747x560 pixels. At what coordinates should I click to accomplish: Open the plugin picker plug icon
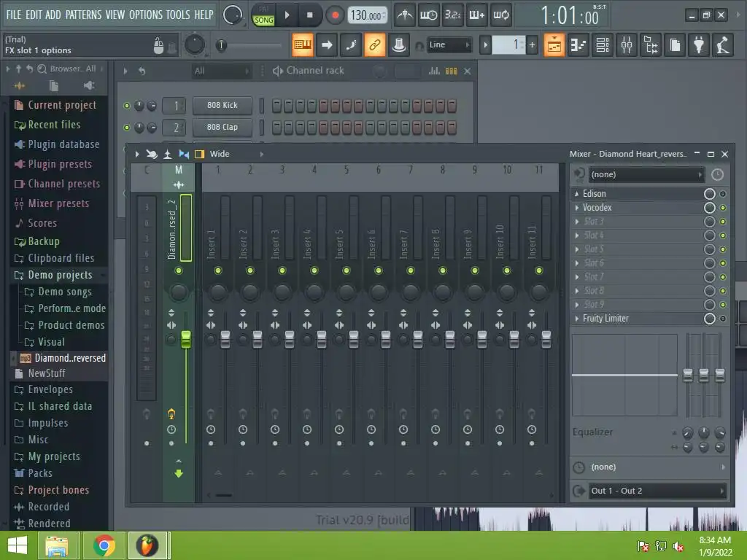pyautogui.click(x=699, y=45)
